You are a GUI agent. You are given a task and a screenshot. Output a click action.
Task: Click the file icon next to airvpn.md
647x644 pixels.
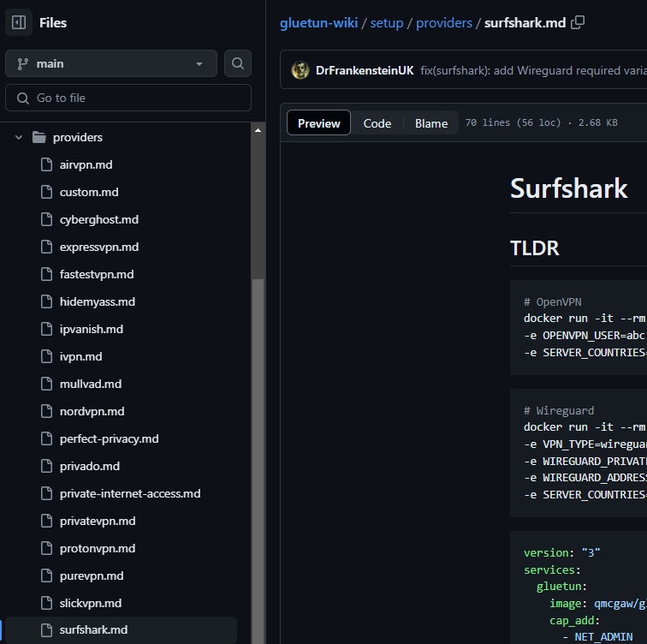click(46, 164)
